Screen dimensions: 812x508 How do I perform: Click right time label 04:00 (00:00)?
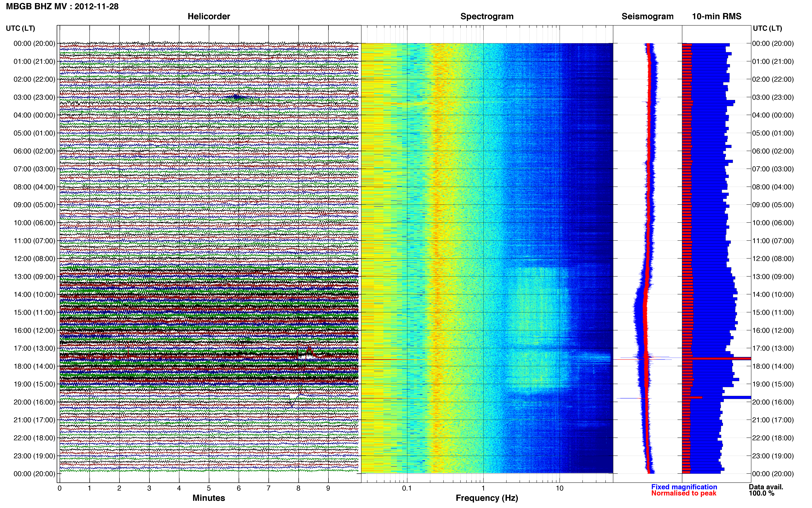(773, 115)
